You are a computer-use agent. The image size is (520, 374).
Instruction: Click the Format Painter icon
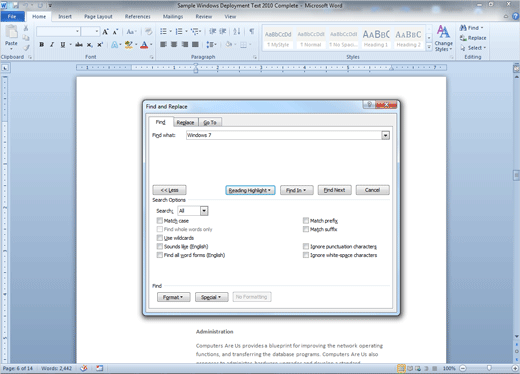pyautogui.click(x=26, y=48)
